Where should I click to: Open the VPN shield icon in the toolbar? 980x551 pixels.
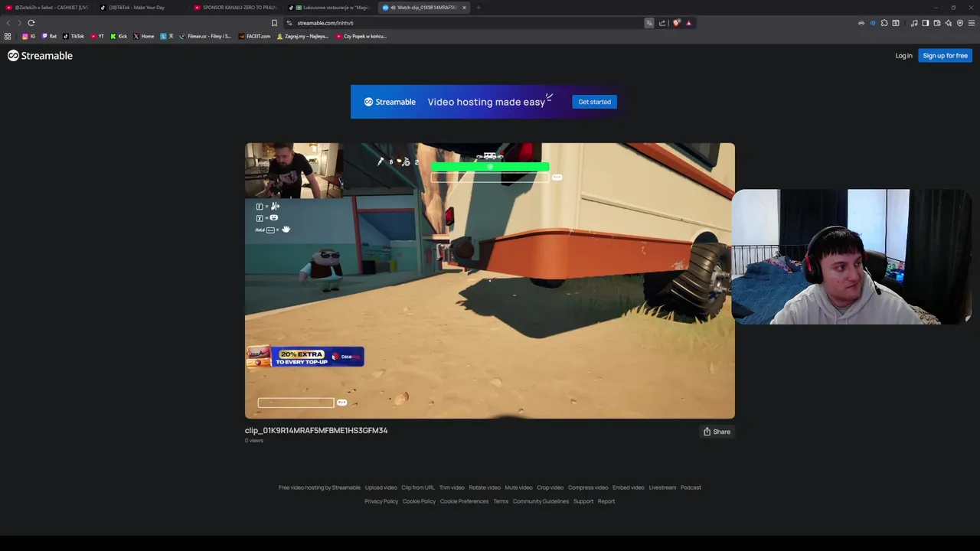pos(960,23)
